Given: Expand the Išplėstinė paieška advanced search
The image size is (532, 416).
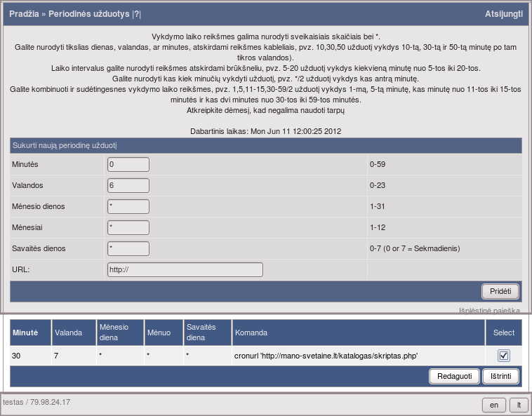Looking at the screenshot, I should [x=489, y=310].
